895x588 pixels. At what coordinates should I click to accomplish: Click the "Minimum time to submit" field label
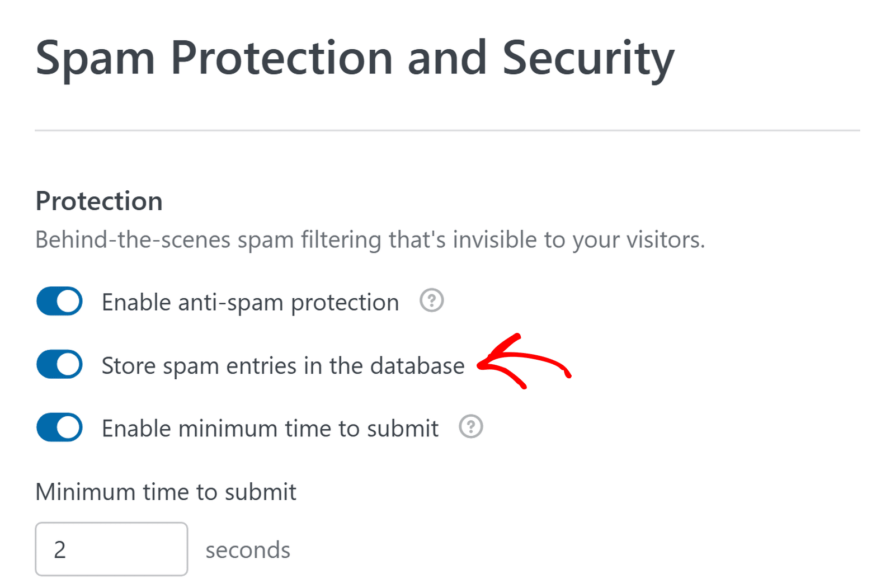tap(166, 492)
